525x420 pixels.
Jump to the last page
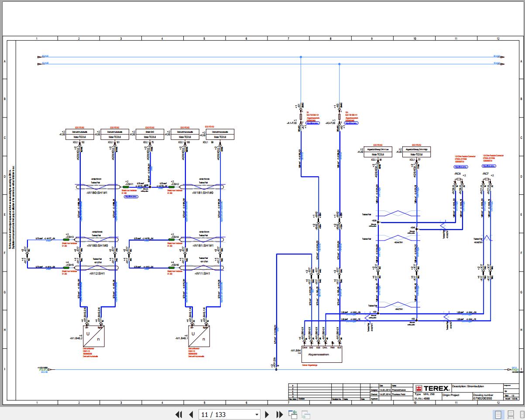click(x=279, y=414)
